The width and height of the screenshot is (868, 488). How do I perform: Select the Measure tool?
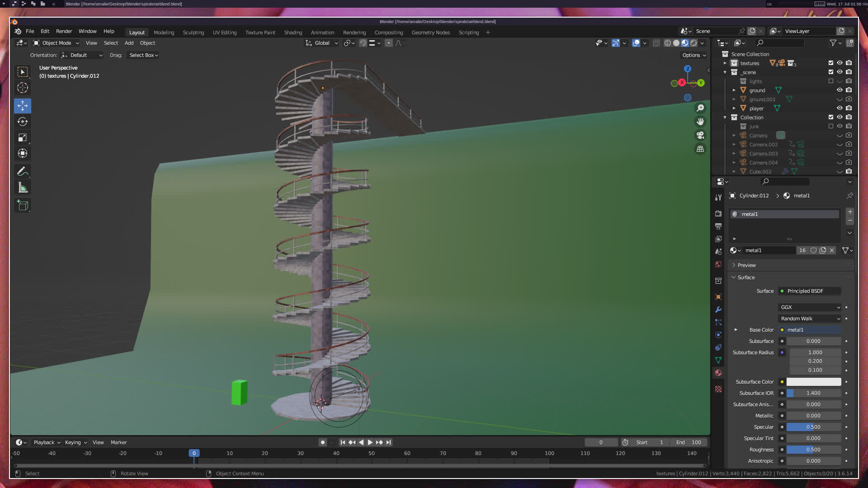pos(23,188)
